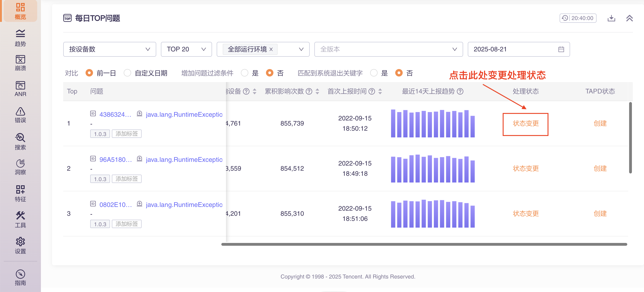Click help icon next to 最近14天上报趋势
Screen dimensions: 644x292
[460, 92]
